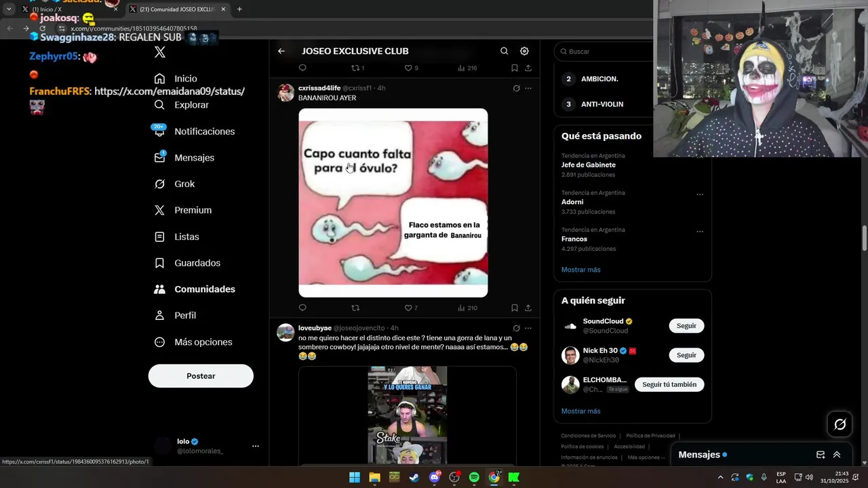
Task: Open Notificaciones in the sidebar
Action: tap(194, 131)
